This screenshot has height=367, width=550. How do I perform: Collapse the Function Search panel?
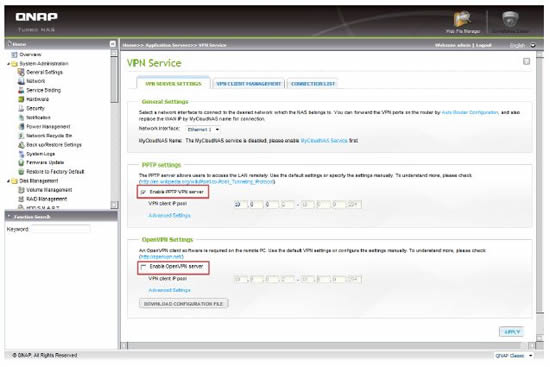(9, 216)
